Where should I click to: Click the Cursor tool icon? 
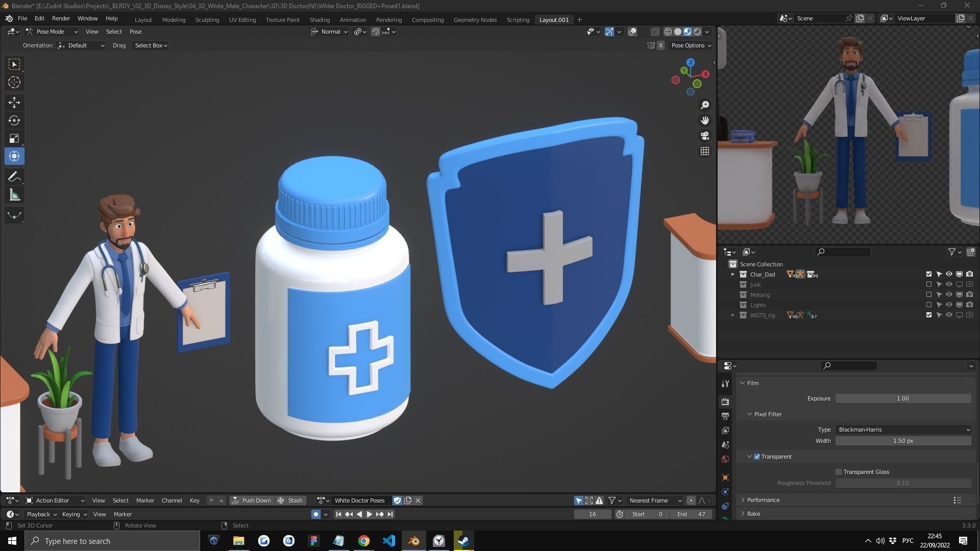[x=14, y=82]
